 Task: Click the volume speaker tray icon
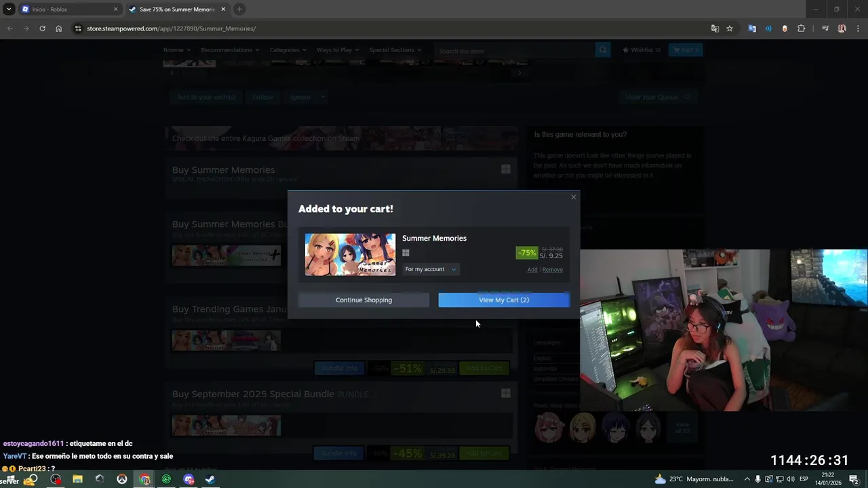[790, 479]
